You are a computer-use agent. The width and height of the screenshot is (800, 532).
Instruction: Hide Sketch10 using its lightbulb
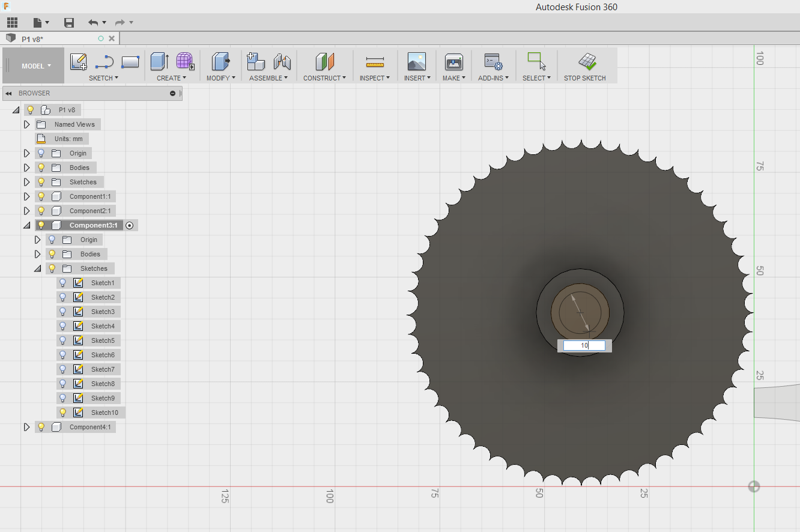(62, 413)
